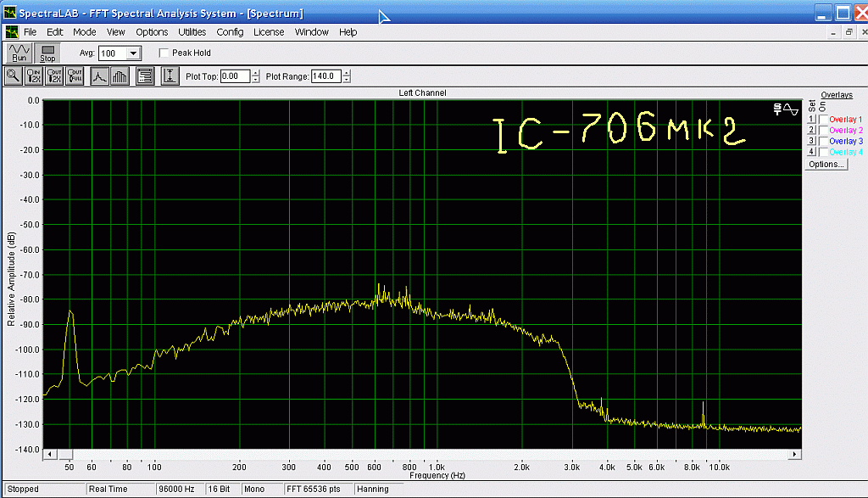Increase Plot Top with up arrow
Image resolution: width=868 pixels, height=498 pixels.
coord(255,73)
